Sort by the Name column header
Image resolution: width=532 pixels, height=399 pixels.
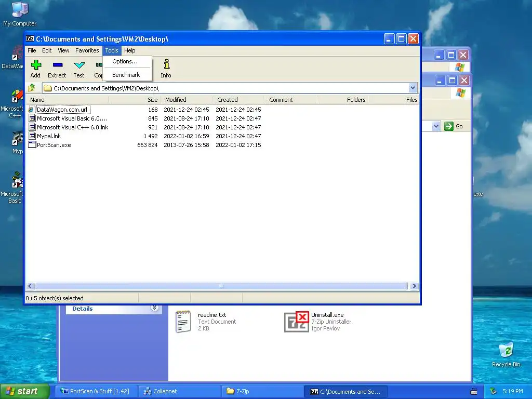coord(68,100)
